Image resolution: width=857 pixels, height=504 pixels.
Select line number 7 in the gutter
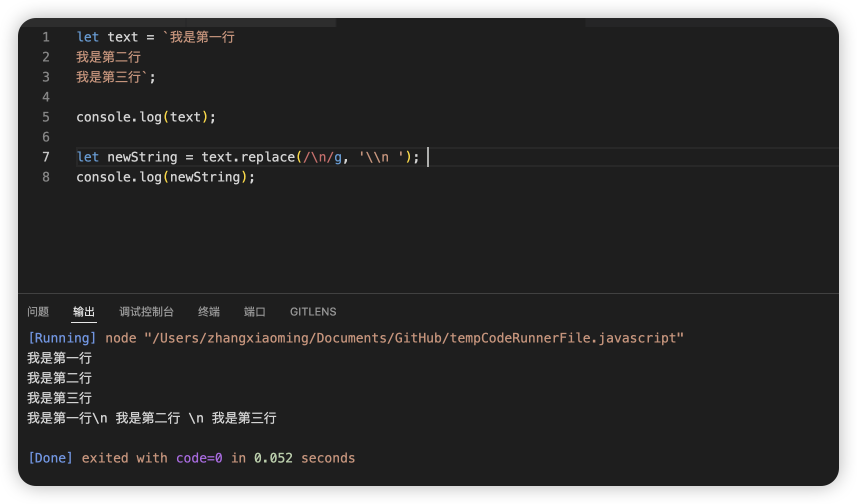pyautogui.click(x=46, y=157)
